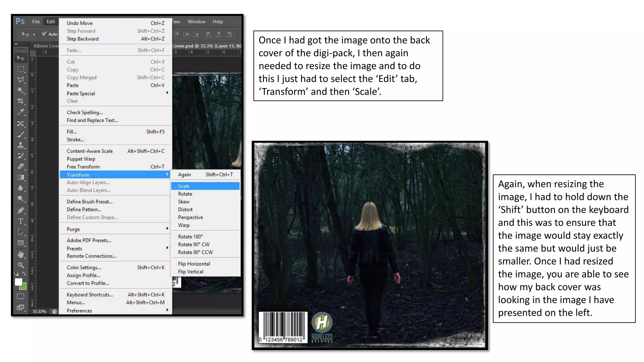Select Flip Horizontal
Viewport: 644px width, 362px height.
(205, 264)
